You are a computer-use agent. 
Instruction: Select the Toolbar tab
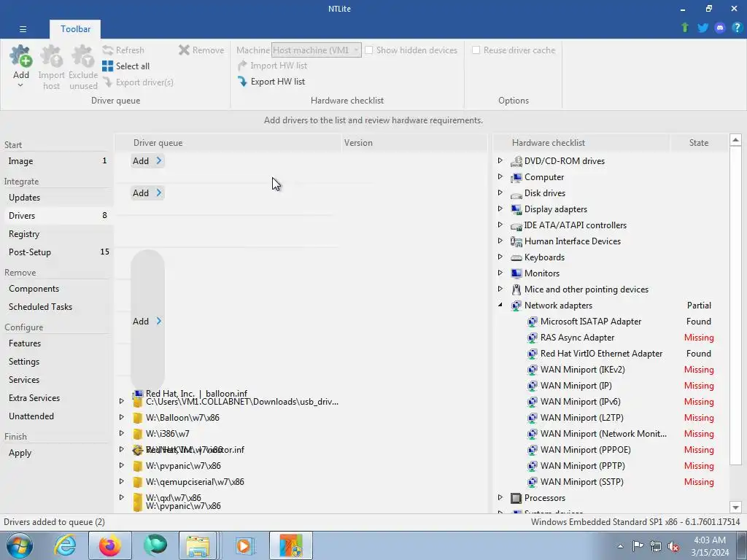pyautogui.click(x=75, y=29)
